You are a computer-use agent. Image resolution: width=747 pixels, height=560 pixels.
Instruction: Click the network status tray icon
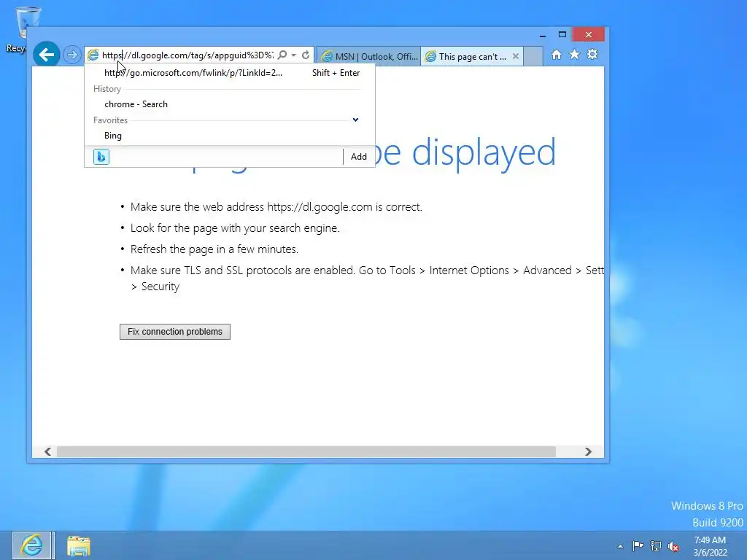(656, 546)
